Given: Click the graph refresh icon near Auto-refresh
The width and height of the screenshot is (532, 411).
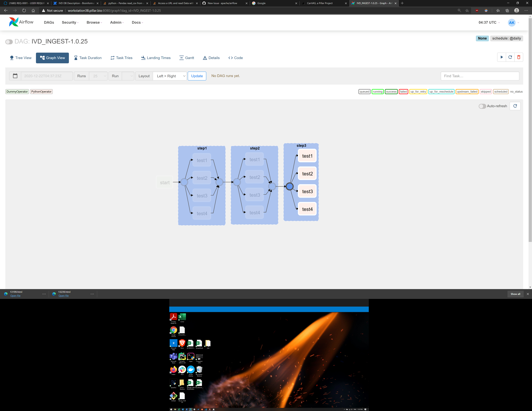Looking at the screenshot, I should point(515,106).
